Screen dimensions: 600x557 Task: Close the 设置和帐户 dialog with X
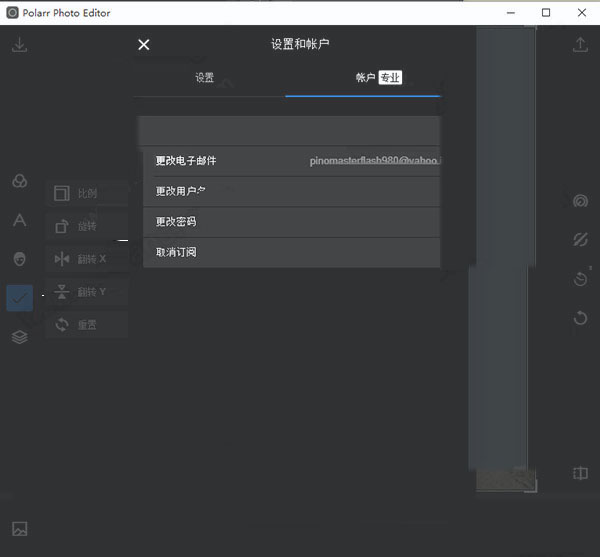(144, 45)
